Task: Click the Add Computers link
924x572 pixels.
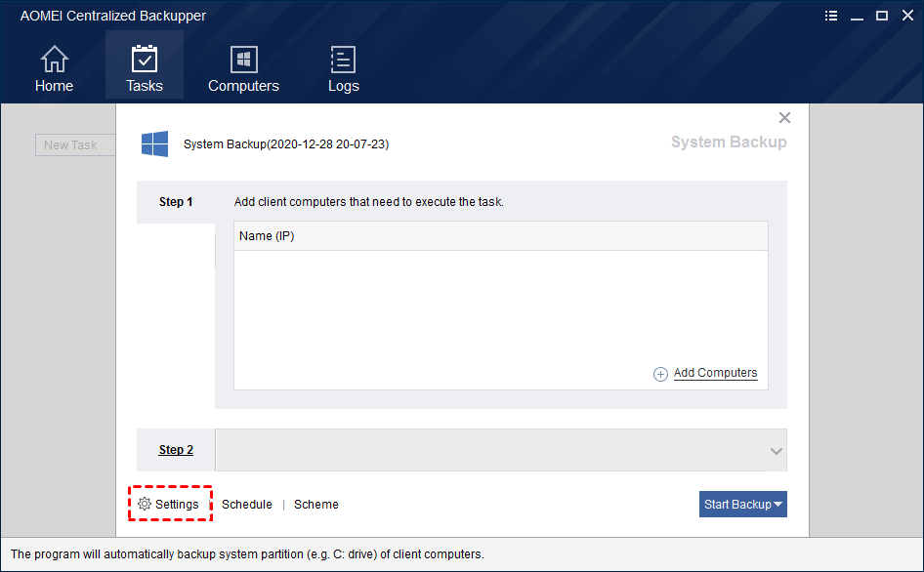Action: 715,373
